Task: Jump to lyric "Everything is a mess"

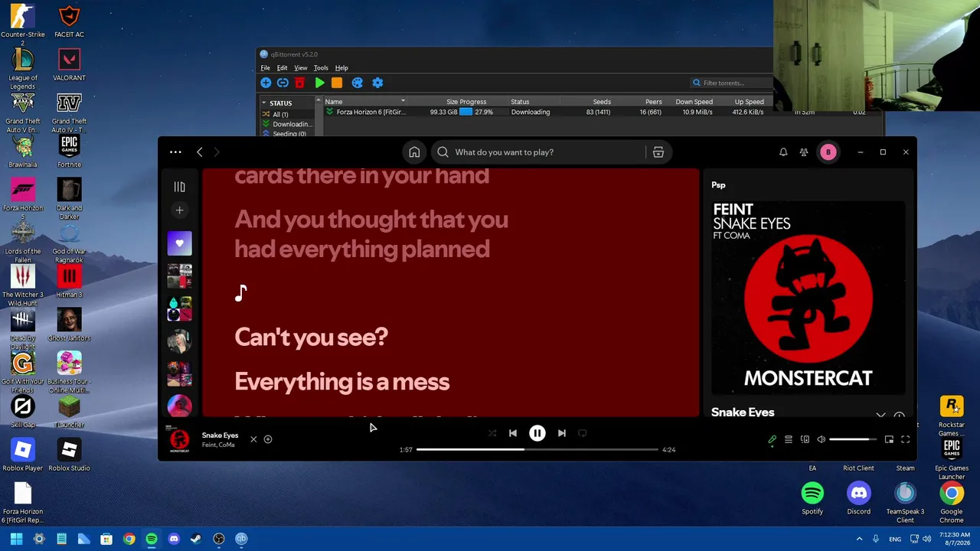Action: click(341, 381)
